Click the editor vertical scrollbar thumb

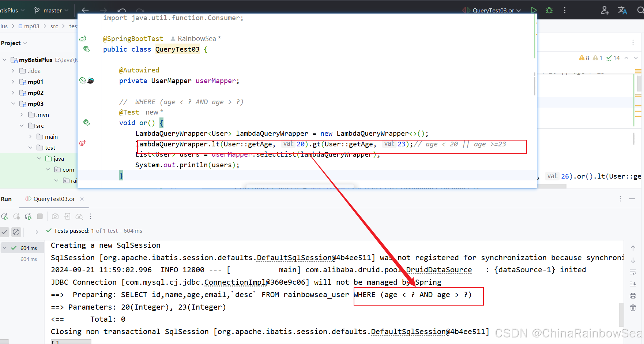click(x=639, y=83)
